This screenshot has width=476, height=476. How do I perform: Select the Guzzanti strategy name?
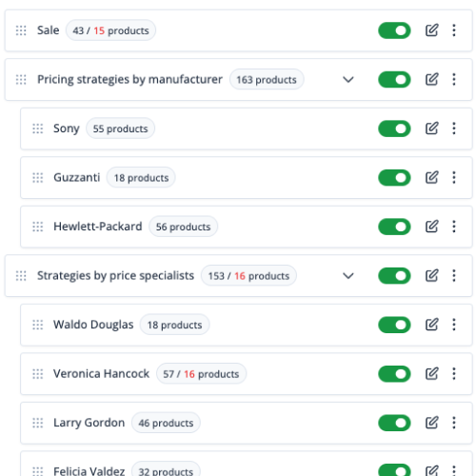coord(77,177)
